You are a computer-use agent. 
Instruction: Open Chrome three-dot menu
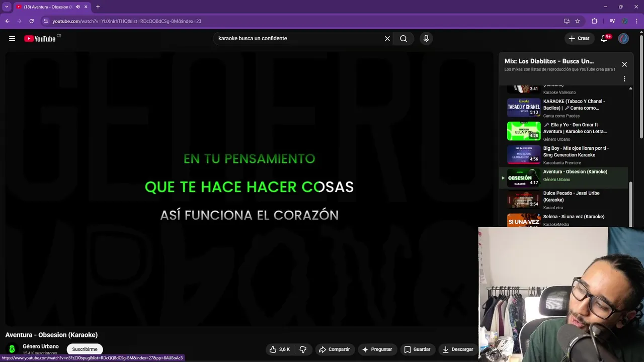coord(636,21)
